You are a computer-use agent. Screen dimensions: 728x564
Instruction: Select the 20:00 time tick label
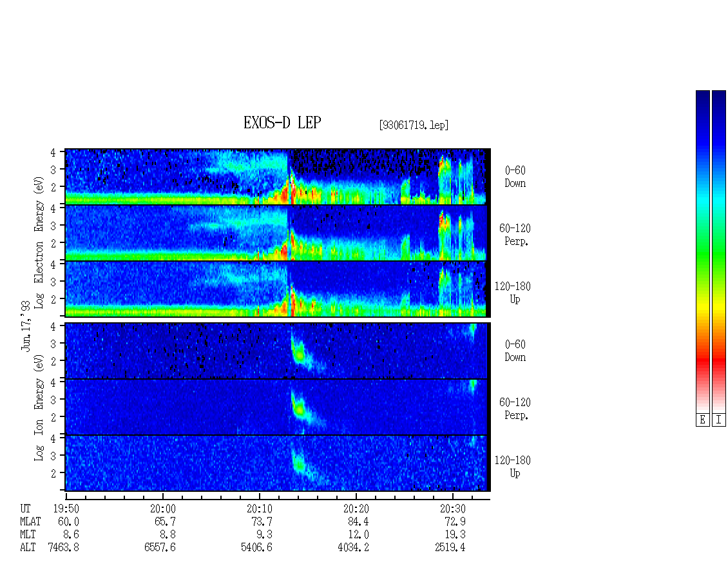pos(163,509)
